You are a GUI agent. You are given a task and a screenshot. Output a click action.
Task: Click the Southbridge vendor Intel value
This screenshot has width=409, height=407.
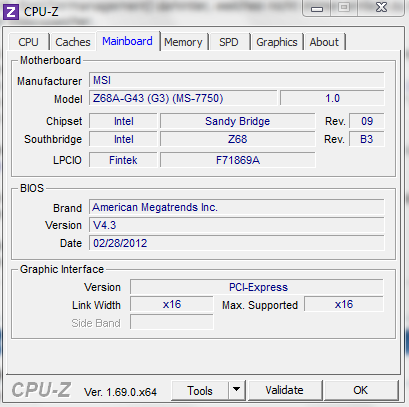click(123, 139)
